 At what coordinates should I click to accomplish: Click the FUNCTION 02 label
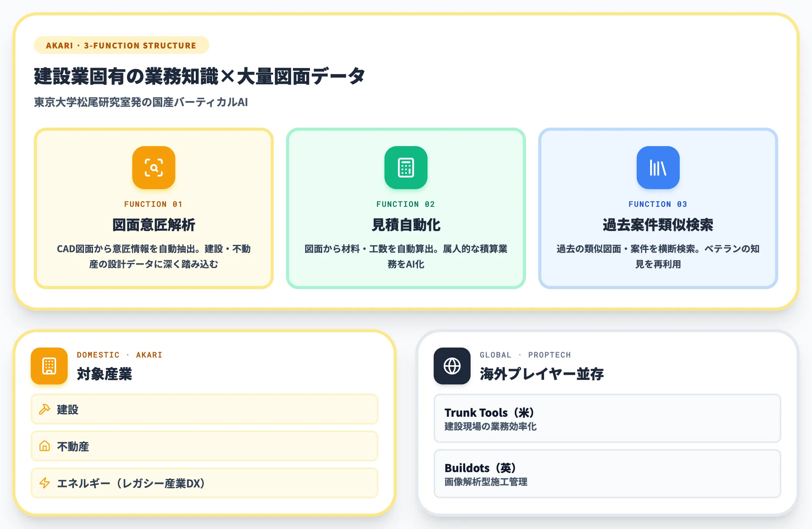point(406,204)
